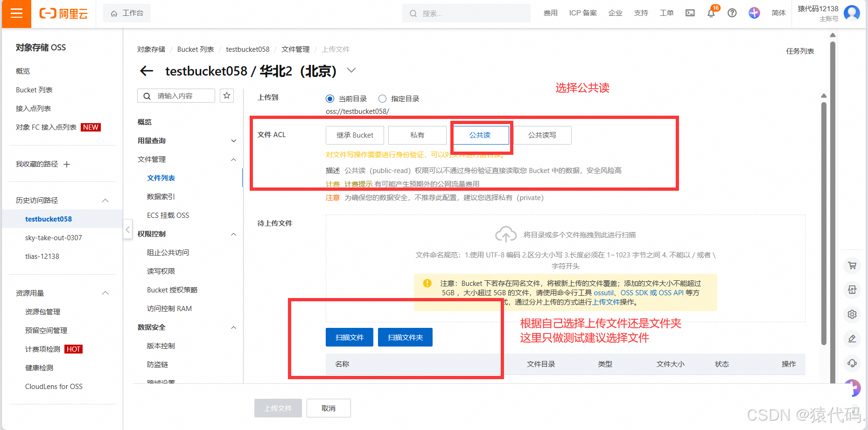This screenshot has width=868, height=430.
Task: Click the 扫描文件 button
Action: (x=350, y=337)
